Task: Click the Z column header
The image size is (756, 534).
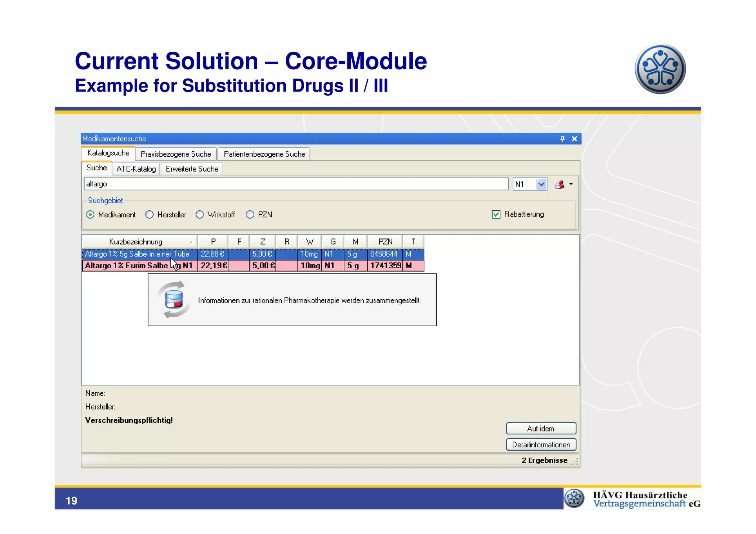Action: (262, 242)
